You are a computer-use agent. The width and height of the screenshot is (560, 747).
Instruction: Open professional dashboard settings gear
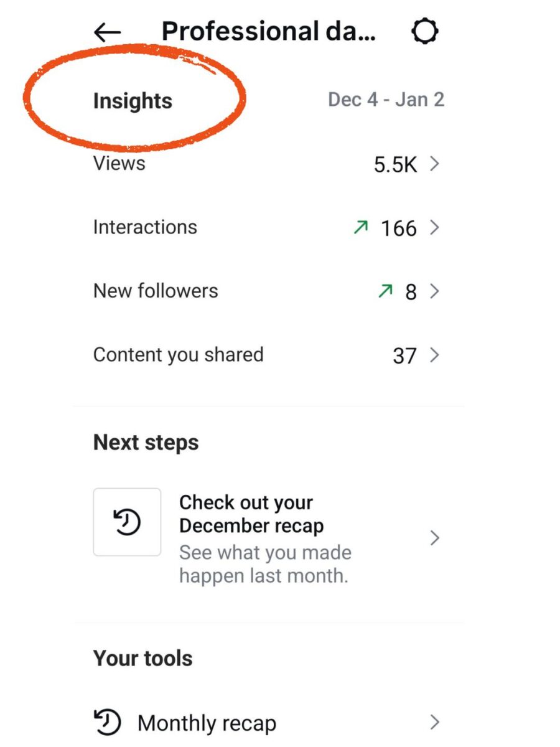coord(425,30)
